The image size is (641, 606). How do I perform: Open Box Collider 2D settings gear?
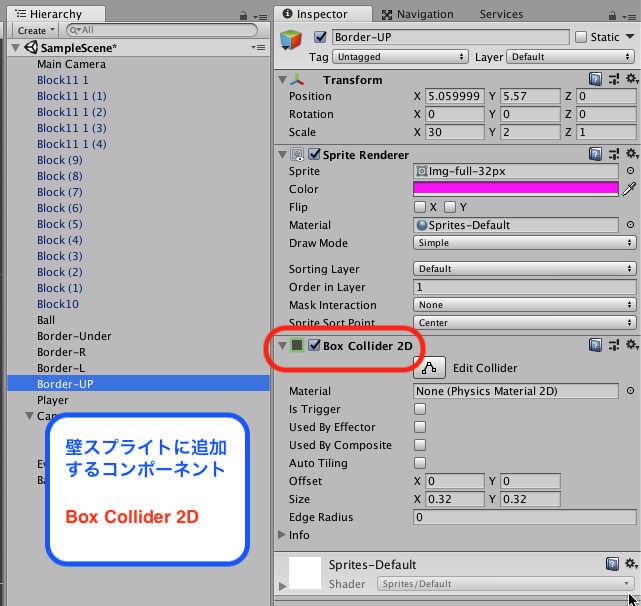[x=631, y=345]
